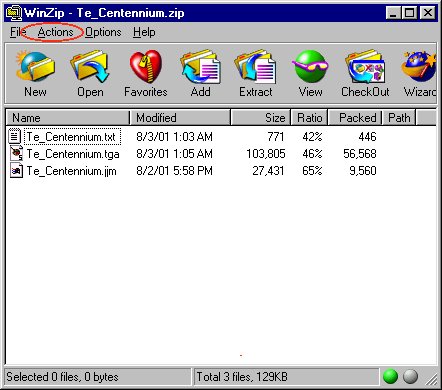Open the File menu

tap(18, 32)
